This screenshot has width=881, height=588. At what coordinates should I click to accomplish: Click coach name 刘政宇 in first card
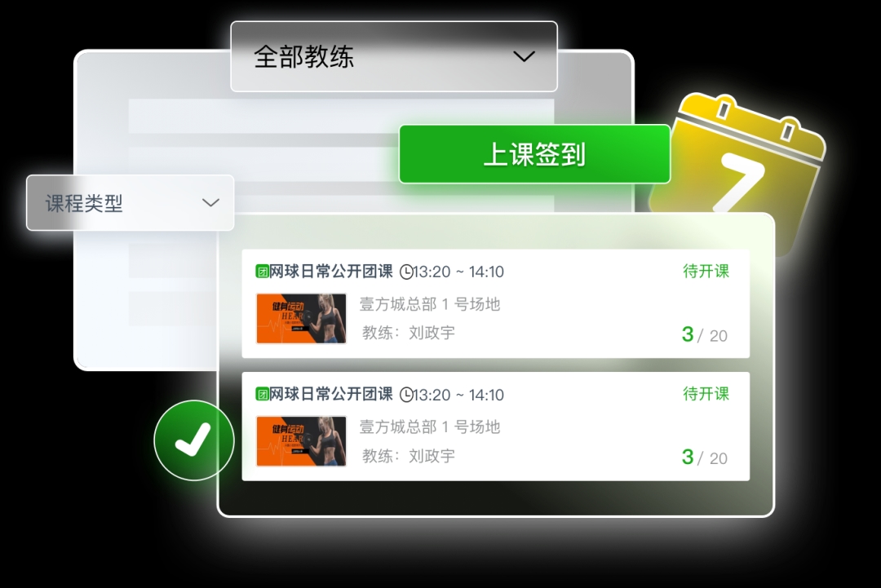tap(432, 333)
